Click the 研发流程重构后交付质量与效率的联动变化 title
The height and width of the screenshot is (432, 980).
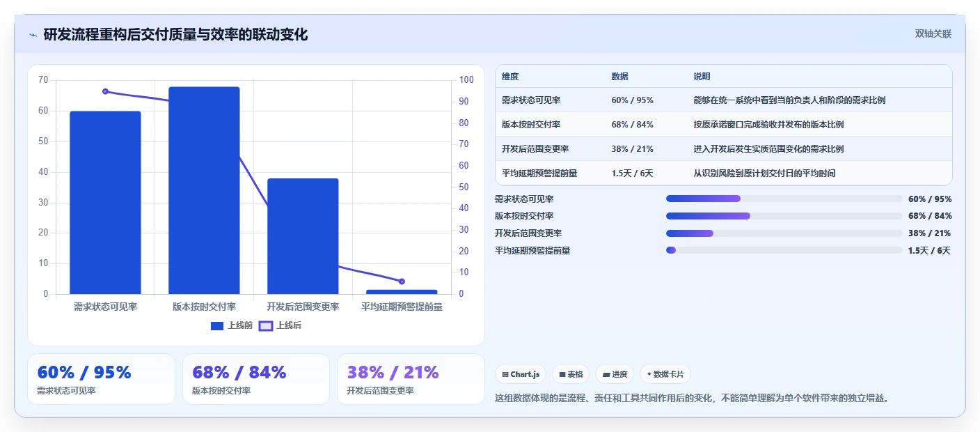175,35
